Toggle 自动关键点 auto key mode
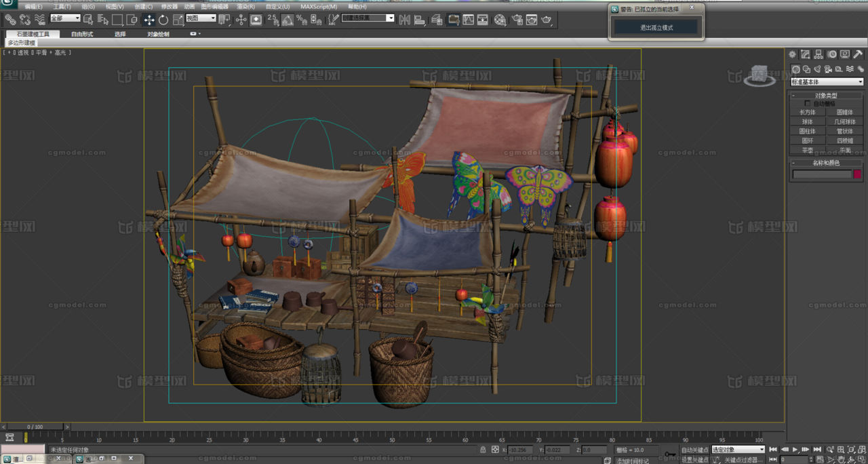 click(694, 450)
